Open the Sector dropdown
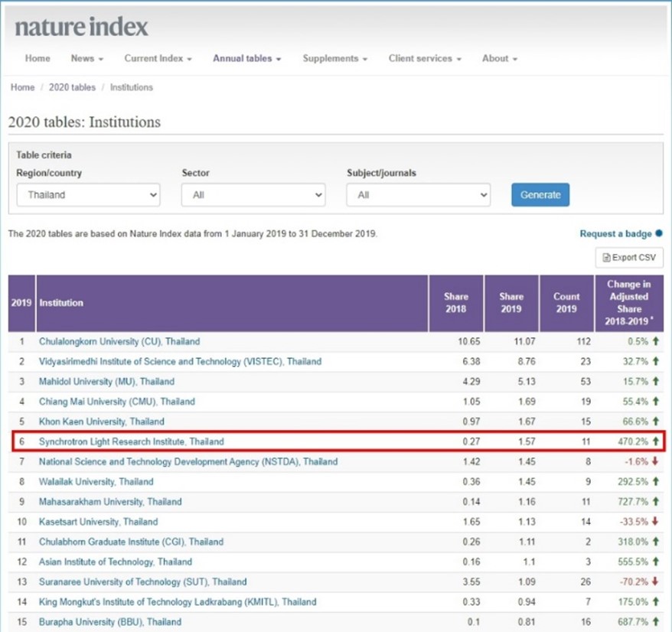Image resolution: width=672 pixels, height=632 pixels. [253, 195]
